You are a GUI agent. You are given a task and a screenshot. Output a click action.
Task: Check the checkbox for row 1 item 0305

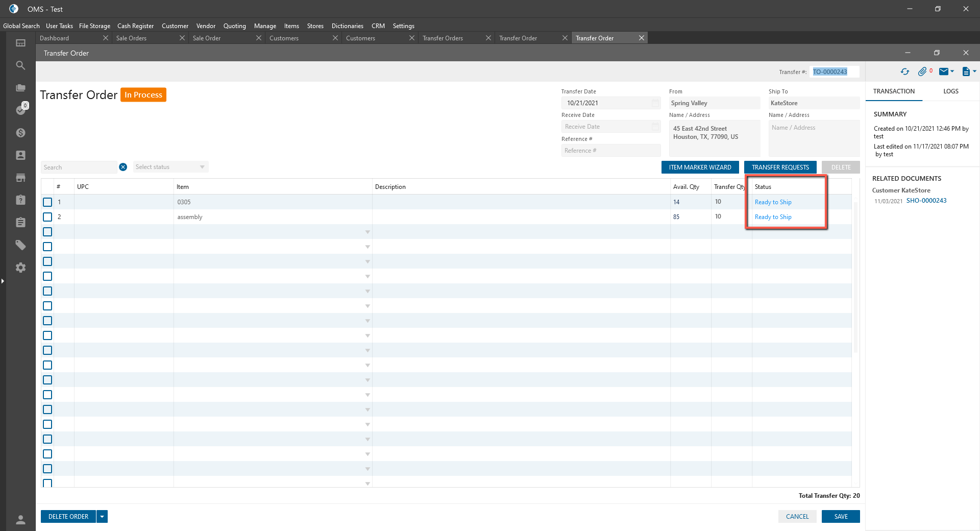[x=47, y=202]
